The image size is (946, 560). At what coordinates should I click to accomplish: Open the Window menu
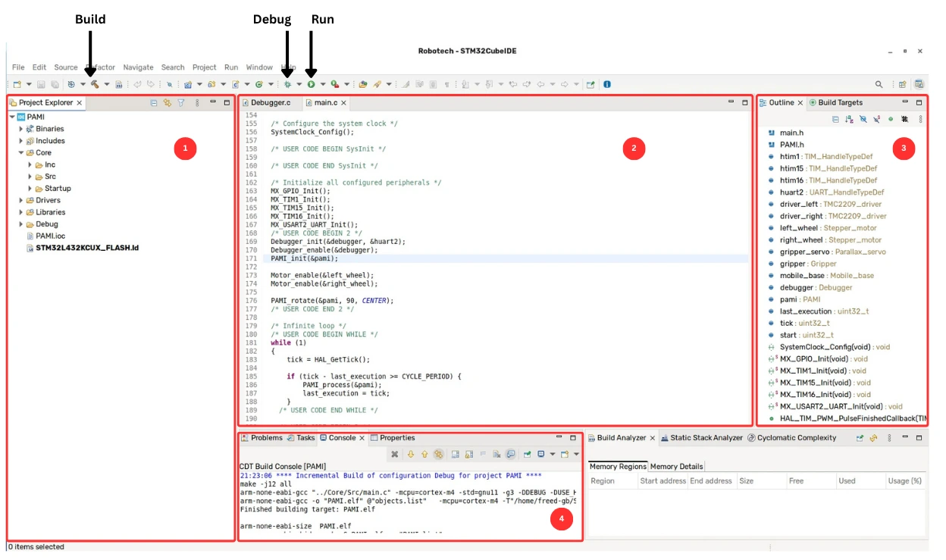point(259,67)
